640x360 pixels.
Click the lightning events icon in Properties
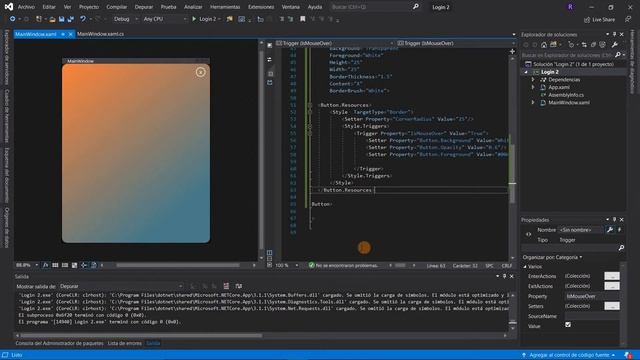click(x=620, y=230)
